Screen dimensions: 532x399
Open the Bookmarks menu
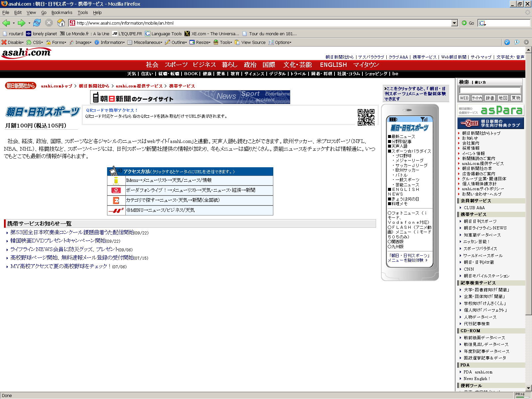62,13
